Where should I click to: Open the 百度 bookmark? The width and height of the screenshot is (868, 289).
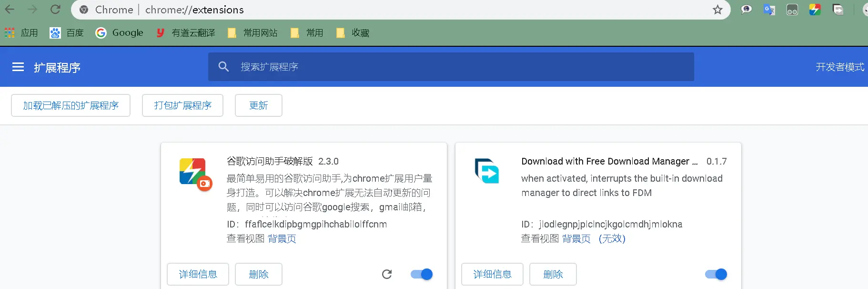(x=67, y=32)
